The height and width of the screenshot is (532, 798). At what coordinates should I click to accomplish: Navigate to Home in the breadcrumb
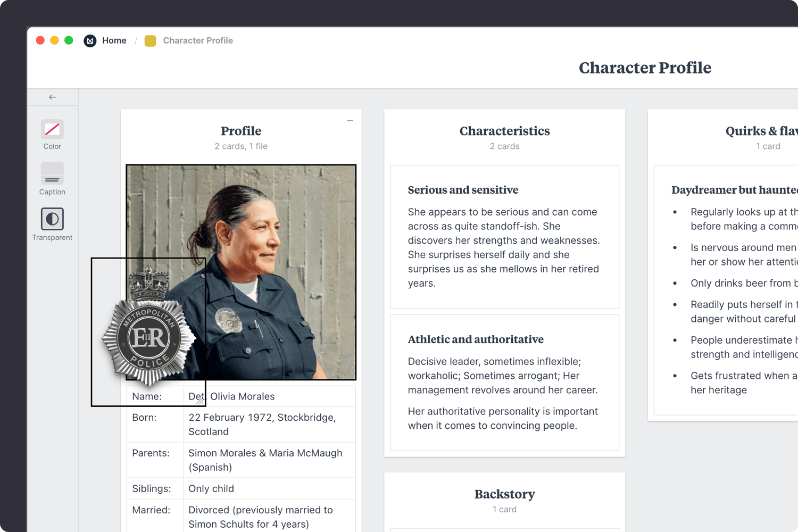pos(114,40)
